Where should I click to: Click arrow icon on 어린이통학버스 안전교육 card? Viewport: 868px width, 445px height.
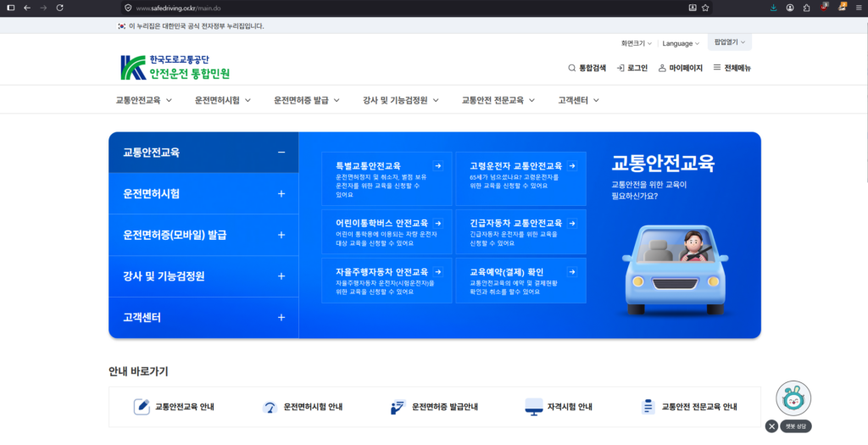pos(438,223)
